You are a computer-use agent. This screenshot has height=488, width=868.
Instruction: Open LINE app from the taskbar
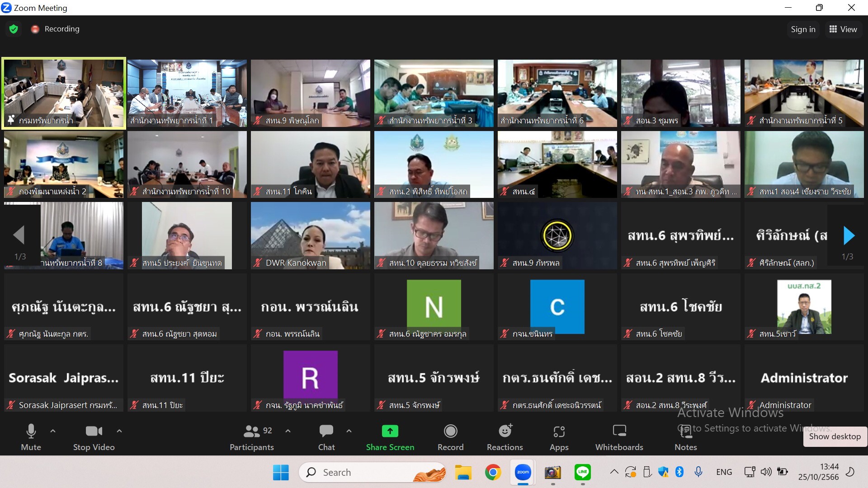(x=583, y=472)
